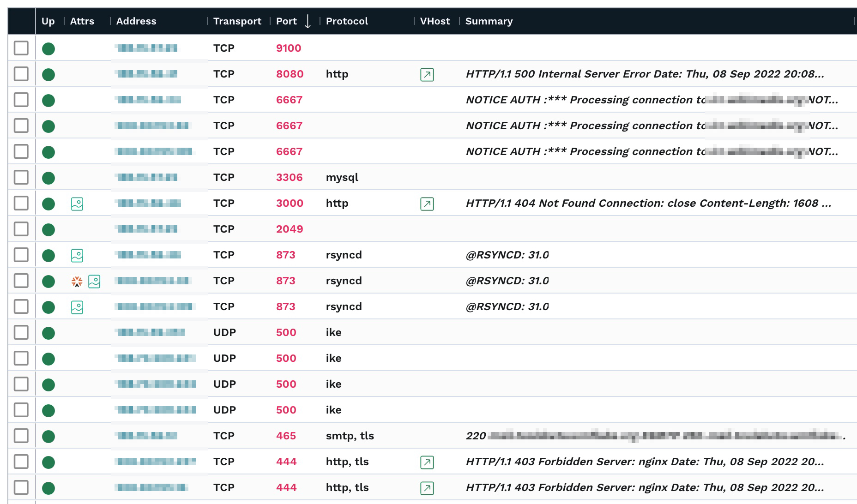Click the Summary column header

point(489,21)
